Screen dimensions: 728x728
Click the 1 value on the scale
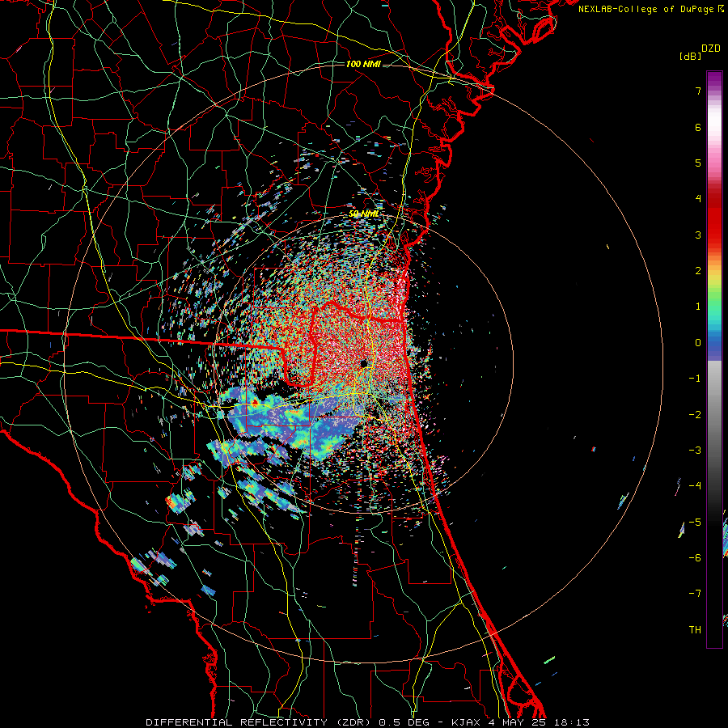pyautogui.click(x=698, y=306)
